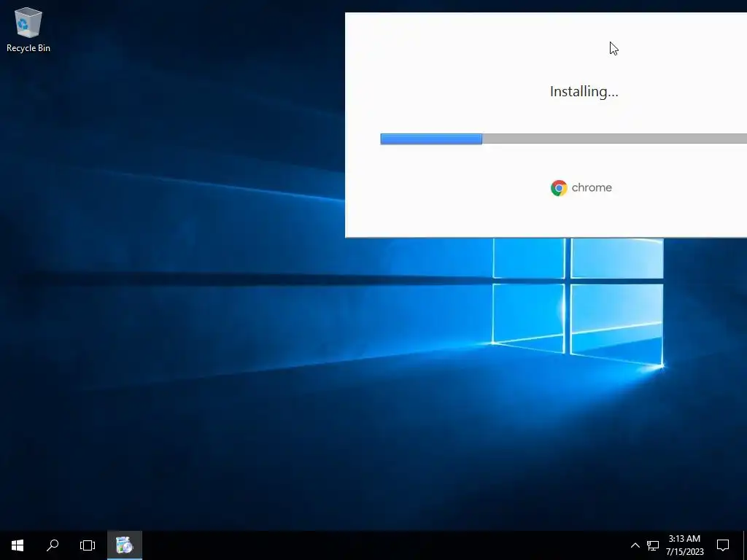The image size is (747, 560).
Task: Click the Chrome installer progress bar
Action: click(564, 139)
